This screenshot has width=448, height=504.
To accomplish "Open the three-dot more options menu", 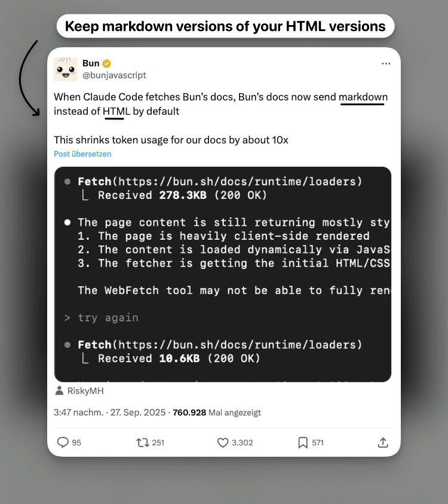I will point(386,63).
